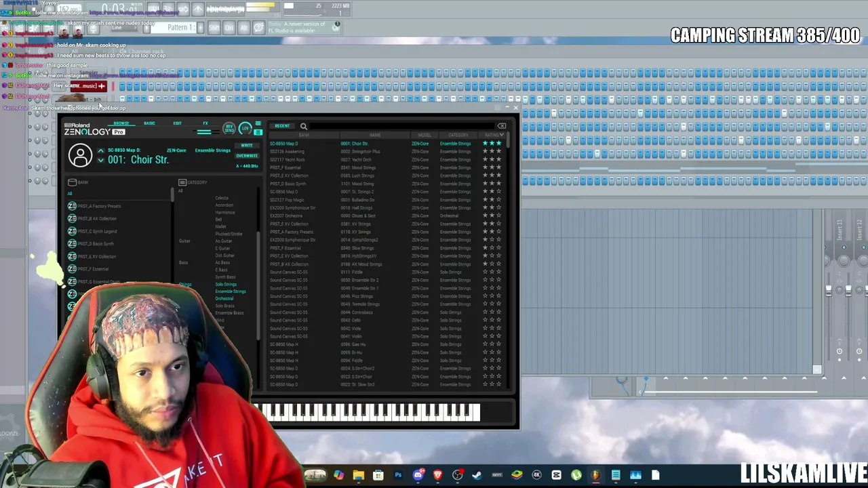Open uTorrent from the taskbar
Screen dimensions: 868x488
click(x=576, y=475)
